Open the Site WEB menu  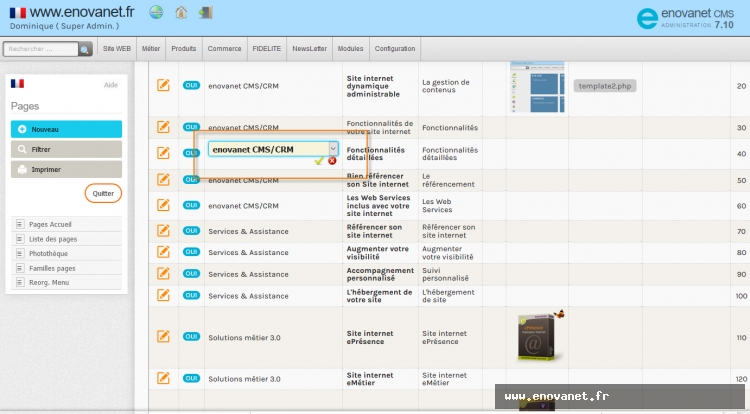(117, 49)
